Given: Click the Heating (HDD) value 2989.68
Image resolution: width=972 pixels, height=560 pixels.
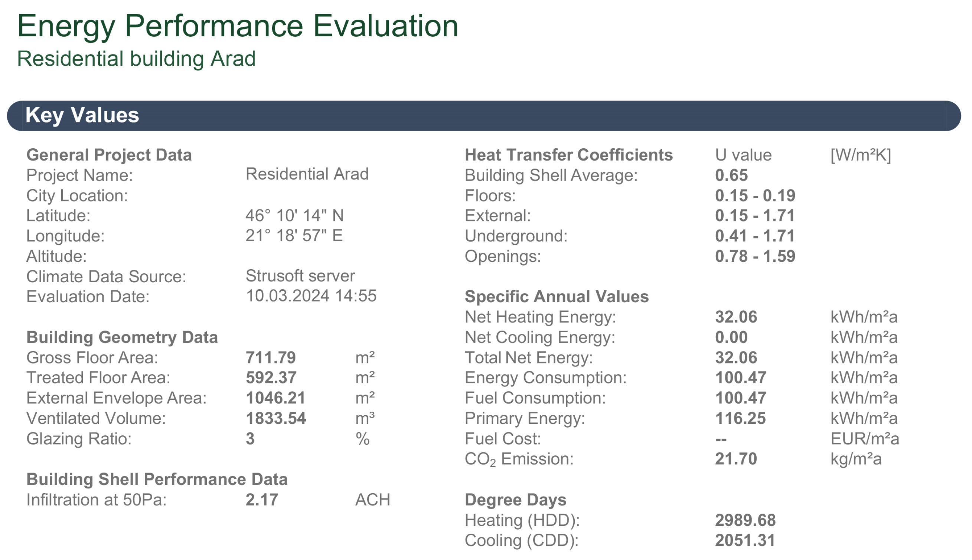Looking at the screenshot, I should tap(745, 520).
